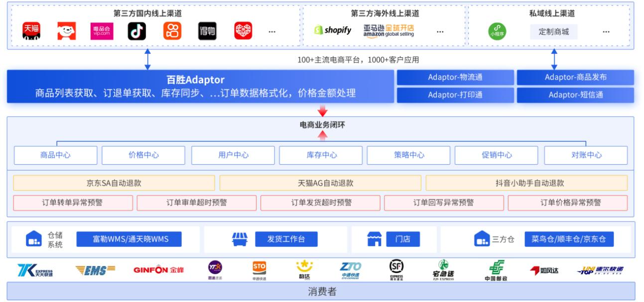Click the China Post (中国邮政) logo
644x302 pixels.
tap(496, 272)
